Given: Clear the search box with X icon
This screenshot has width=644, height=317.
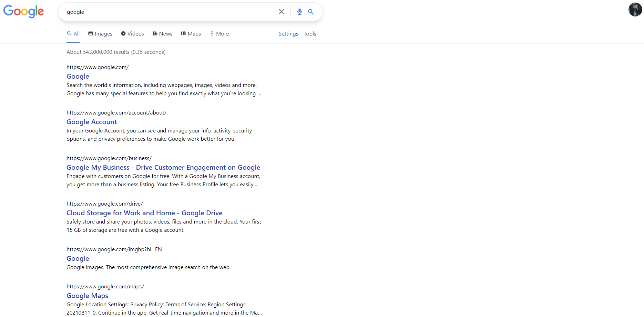Looking at the screenshot, I should pos(282,12).
